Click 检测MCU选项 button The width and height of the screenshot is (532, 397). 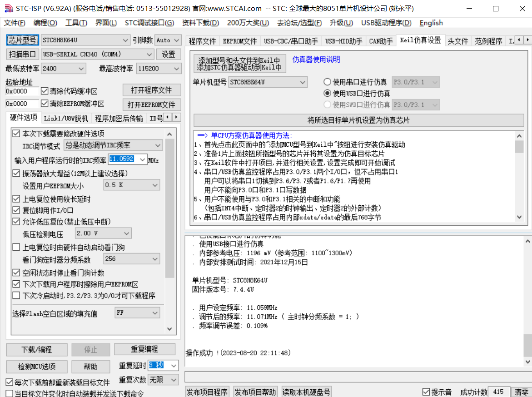37,367
